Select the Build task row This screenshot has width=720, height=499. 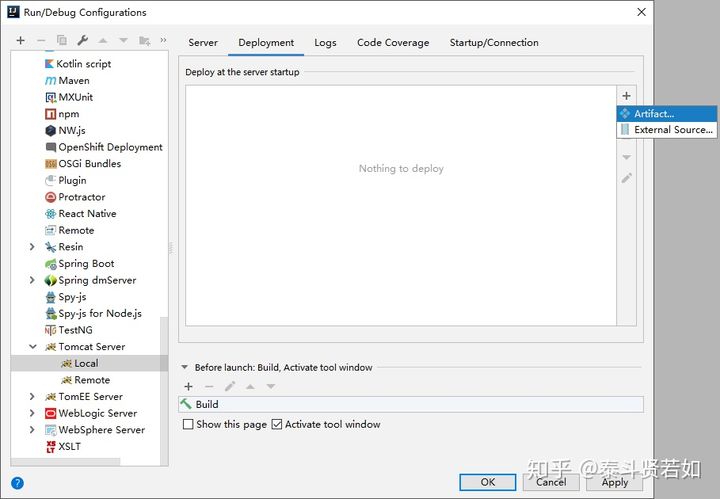411,404
